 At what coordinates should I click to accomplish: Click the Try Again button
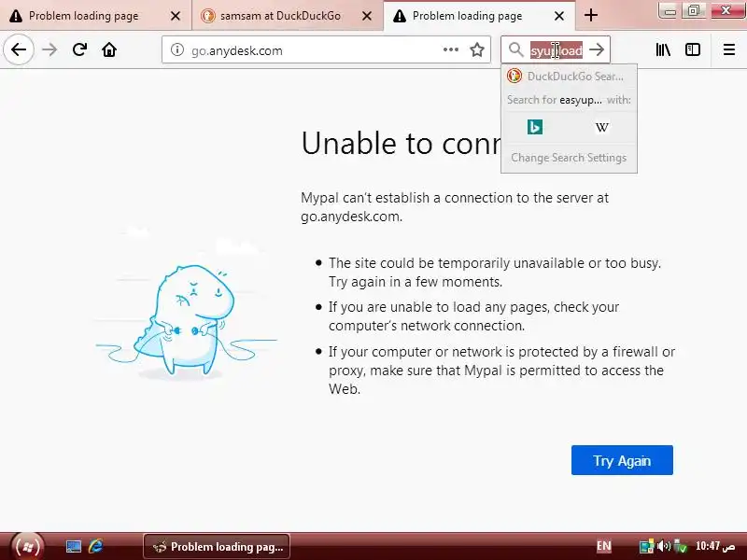click(622, 460)
